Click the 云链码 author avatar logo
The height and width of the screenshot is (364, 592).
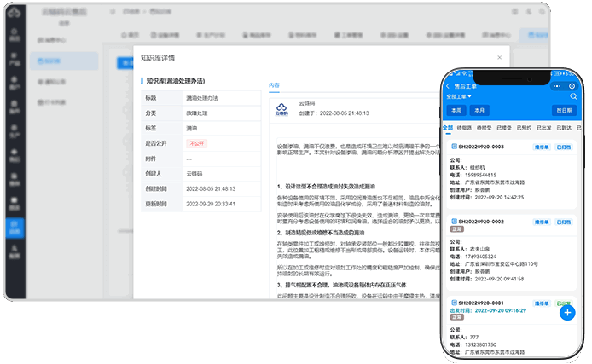tap(281, 108)
